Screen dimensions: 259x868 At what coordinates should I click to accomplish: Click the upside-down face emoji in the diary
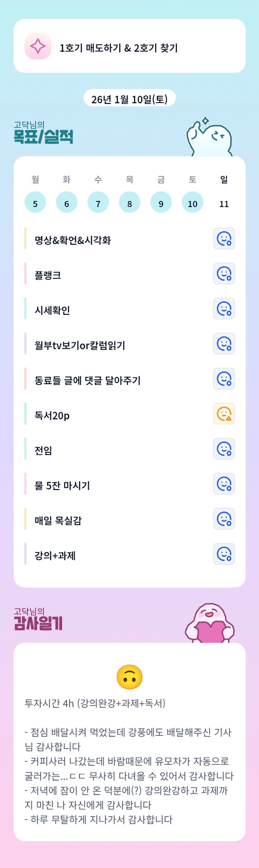pyautogui.click(x=130, y=677)
